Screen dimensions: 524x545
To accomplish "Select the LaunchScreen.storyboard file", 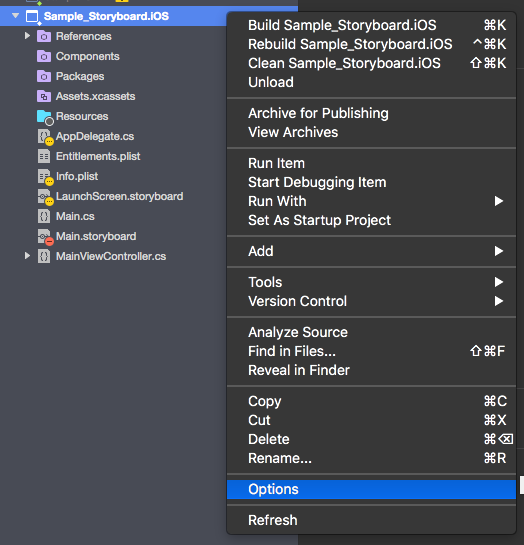I will pyautogui.click(x=120, y=196).
